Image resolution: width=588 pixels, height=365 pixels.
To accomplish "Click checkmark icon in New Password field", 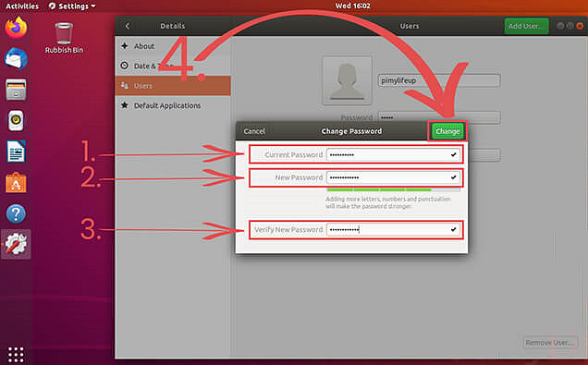I will coord(453,177).
